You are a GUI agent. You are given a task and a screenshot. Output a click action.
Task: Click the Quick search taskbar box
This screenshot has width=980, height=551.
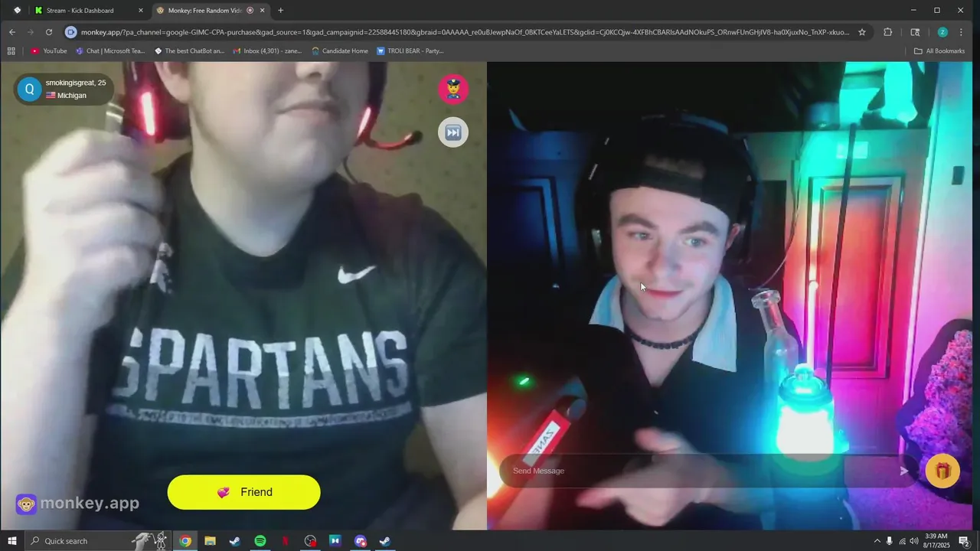[x=98, y=541]
